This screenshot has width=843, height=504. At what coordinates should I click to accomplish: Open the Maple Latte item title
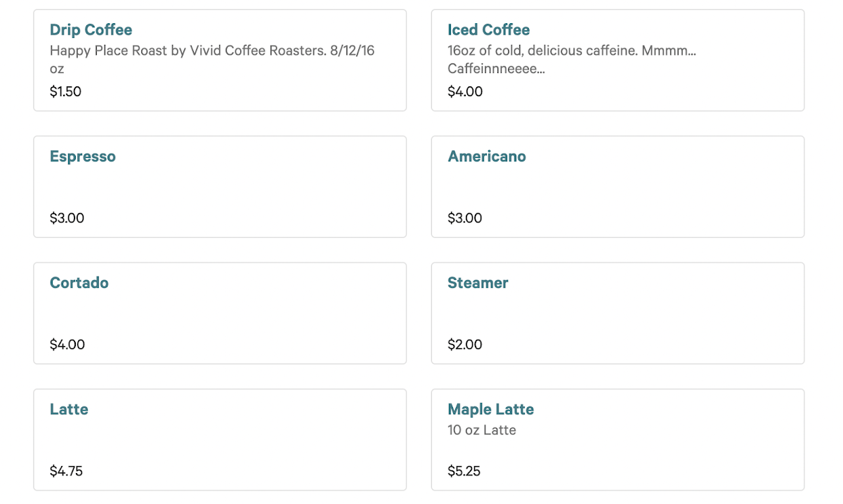[490, 409]
